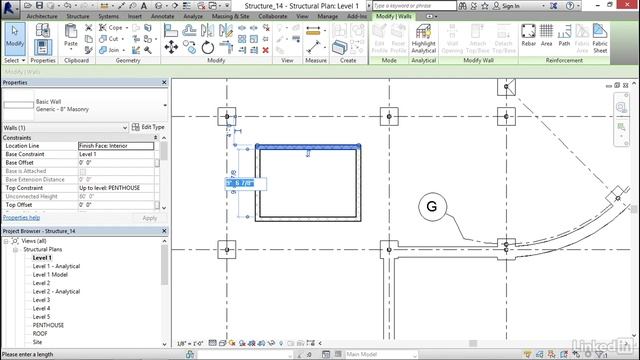Open the PENTHOUSE structural plan
This screenshot has width=640, height=360.
[x=48, y=325]
